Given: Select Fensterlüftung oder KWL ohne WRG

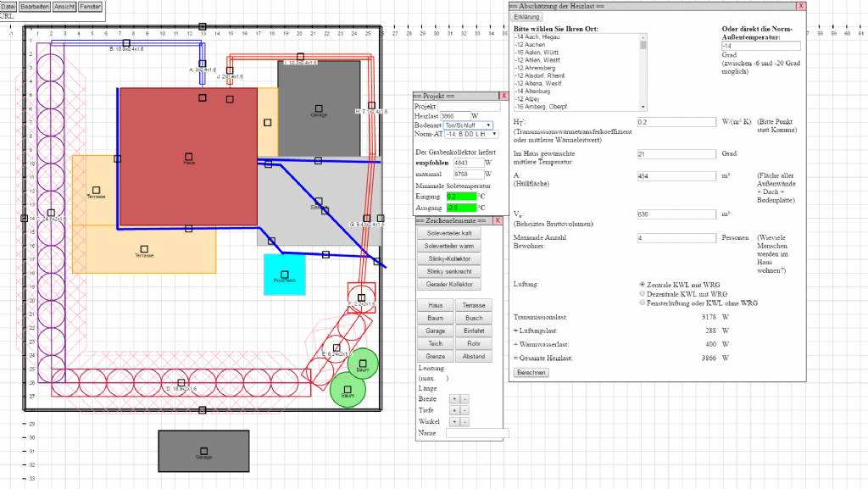Looking at the screenshot, I should (642, 303).
